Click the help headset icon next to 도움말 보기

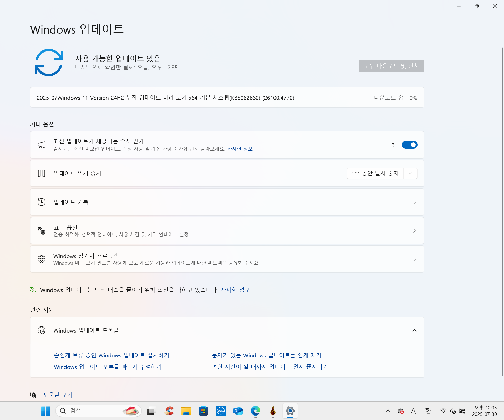pyautogui.click(x=33, y=395)
